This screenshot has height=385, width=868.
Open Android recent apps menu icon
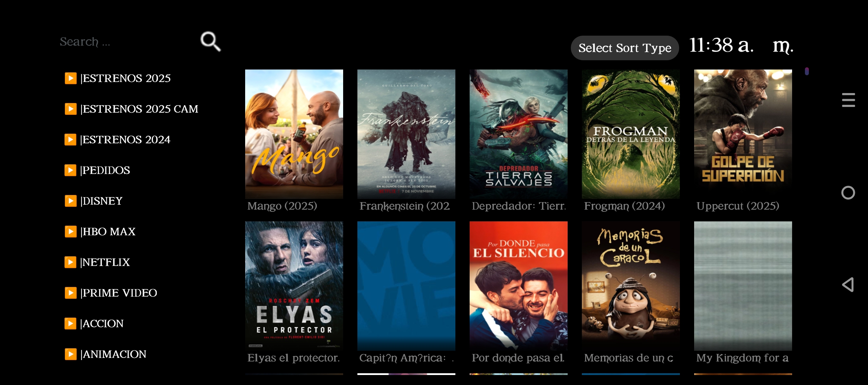[848, 100]
